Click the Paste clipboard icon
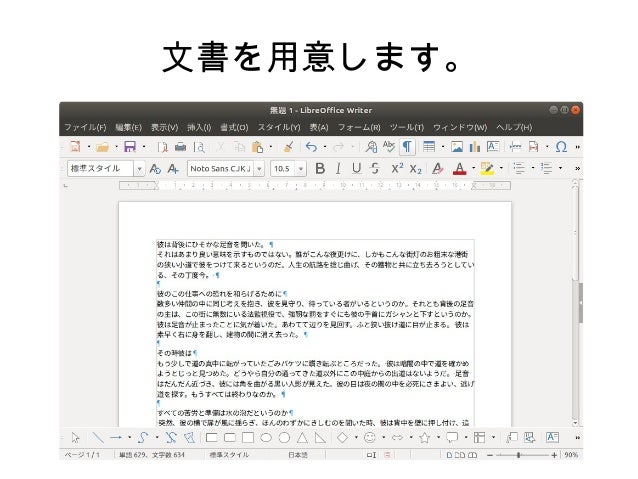The height and width of the screenshot is (479, 638). (x=257, y=147)
